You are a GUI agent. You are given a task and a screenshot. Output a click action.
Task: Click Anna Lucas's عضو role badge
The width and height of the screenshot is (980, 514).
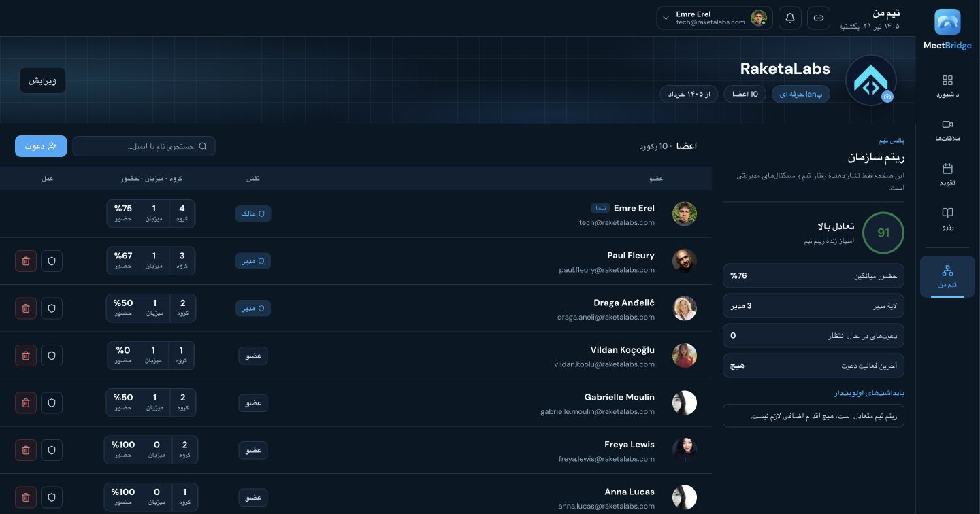click(x=253, y=497)
